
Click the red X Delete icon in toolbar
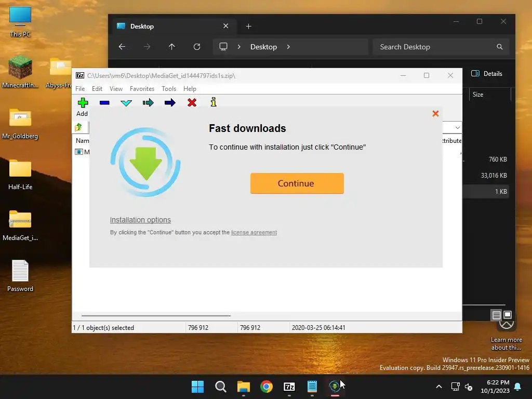point(192,102)
